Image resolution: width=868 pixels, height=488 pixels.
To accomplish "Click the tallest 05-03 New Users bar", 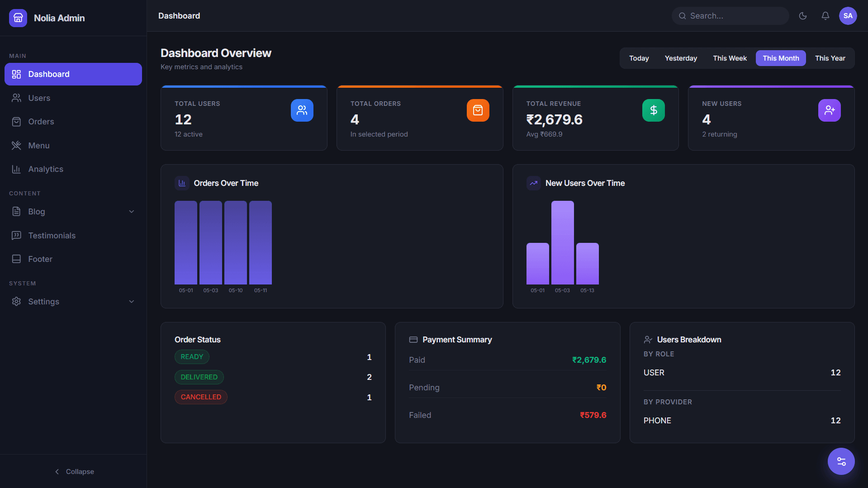I will [x=563, y=242].
